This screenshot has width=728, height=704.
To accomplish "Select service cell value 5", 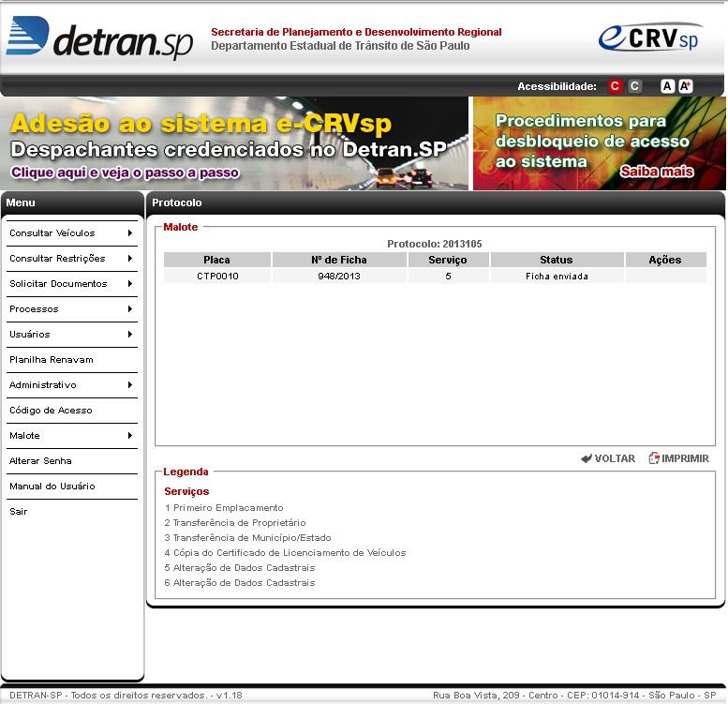I will [x=448, y=277].
